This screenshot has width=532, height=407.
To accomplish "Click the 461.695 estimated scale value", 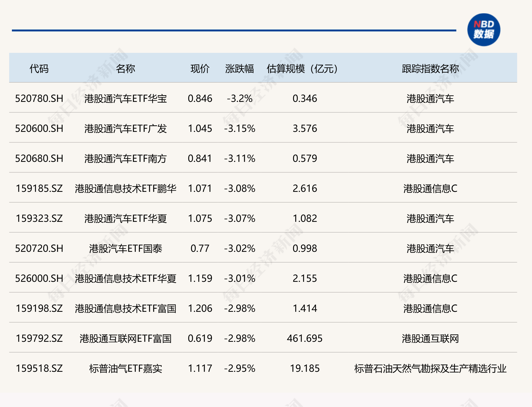I will tap(305, 338).
